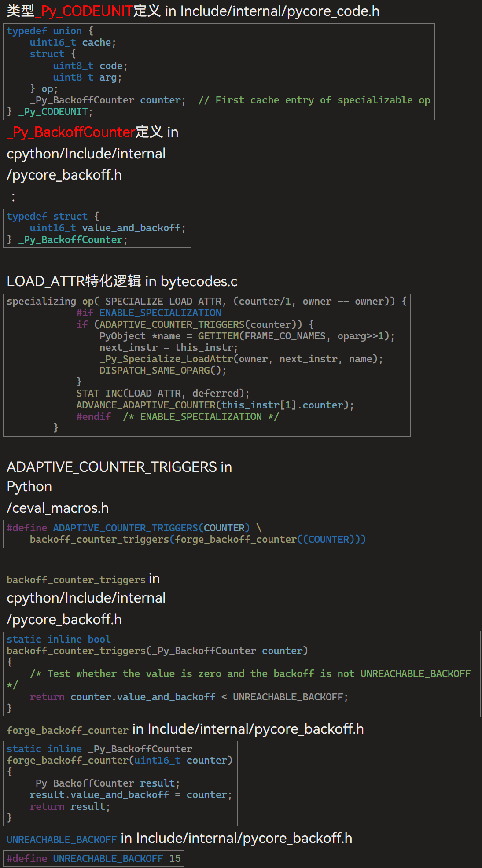Click '#if ENABLE_SPECIALIZATION' directive
Viewport: 482px width, 868px height.
point(149,313)
